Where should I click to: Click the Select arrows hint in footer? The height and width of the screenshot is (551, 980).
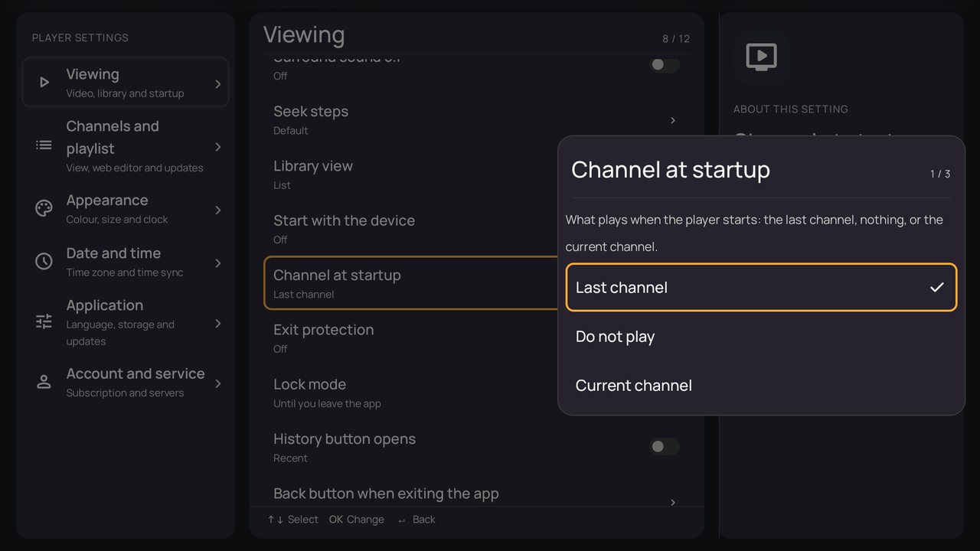(x=292, y=520)
